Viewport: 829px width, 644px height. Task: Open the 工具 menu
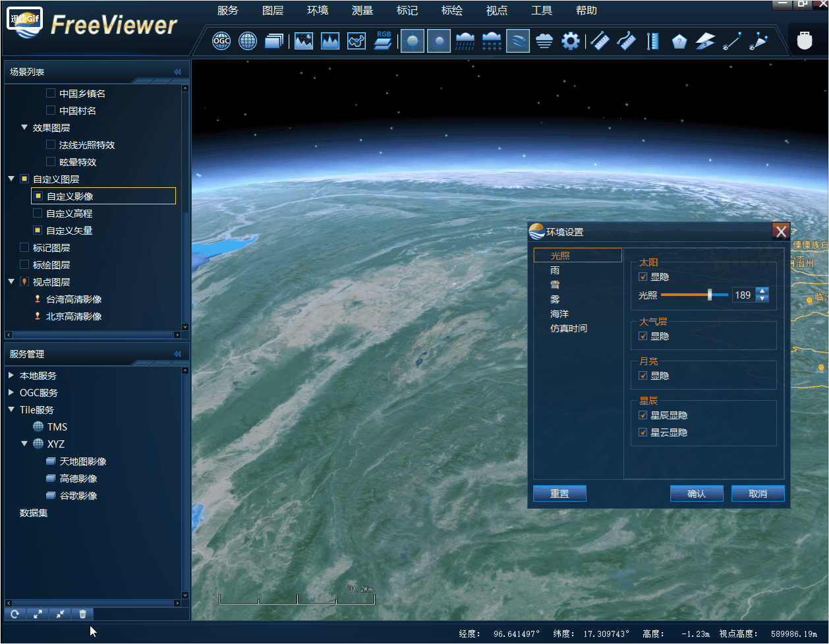tap(542, 11)
